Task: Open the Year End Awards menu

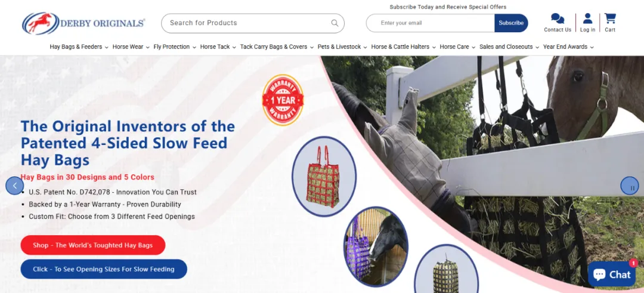Action: (x=568, y=47)
